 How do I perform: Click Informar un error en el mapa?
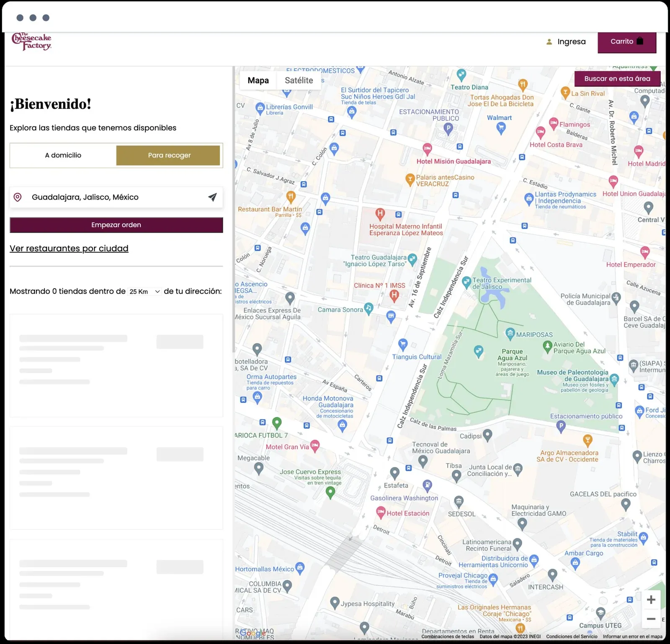(632, 636)
